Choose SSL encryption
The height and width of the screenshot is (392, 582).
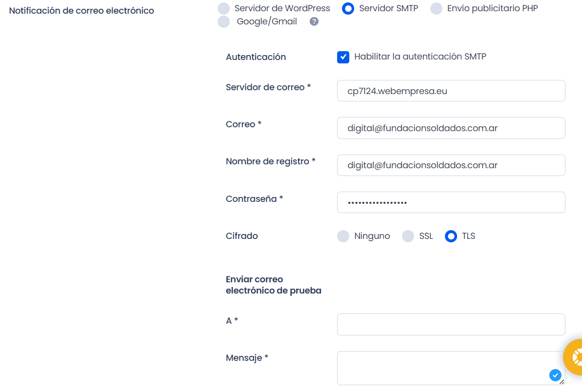[408, 236]
